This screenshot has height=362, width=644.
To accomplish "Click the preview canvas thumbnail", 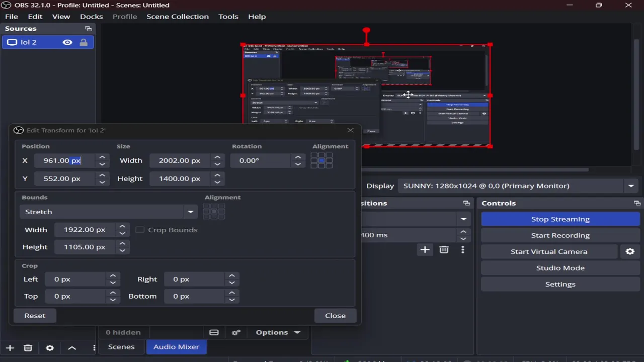I will [x=366, y=96].
